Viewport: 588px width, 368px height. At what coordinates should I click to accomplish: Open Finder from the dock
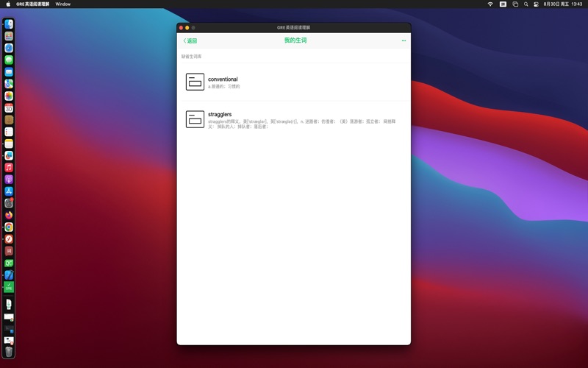click(x=9, y=24)
